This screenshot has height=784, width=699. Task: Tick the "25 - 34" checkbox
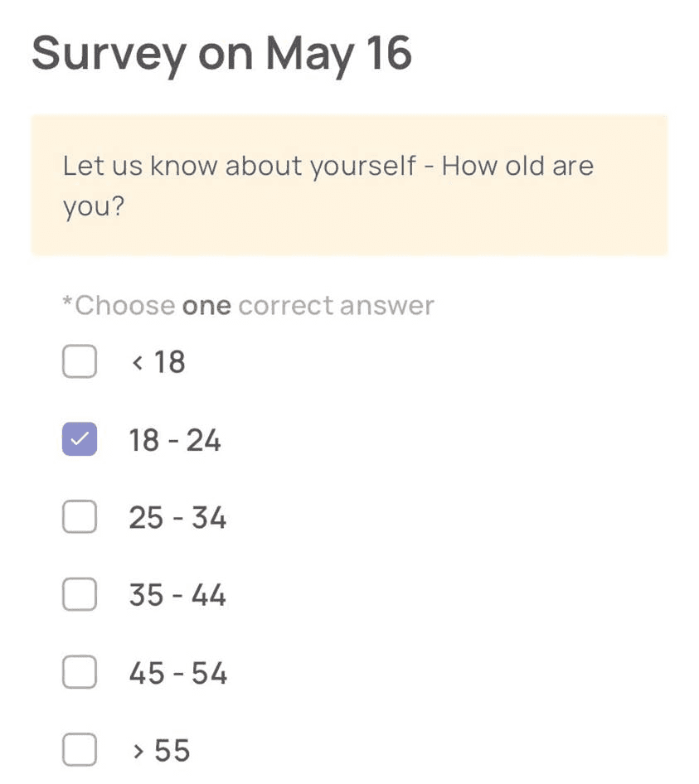click(80, 518)
